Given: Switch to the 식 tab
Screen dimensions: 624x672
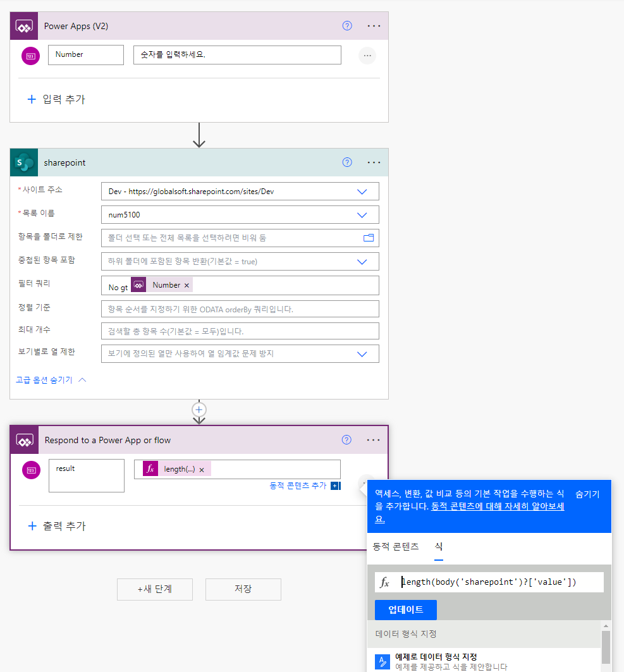Looking at the screenshot, I should pos(438,546).
